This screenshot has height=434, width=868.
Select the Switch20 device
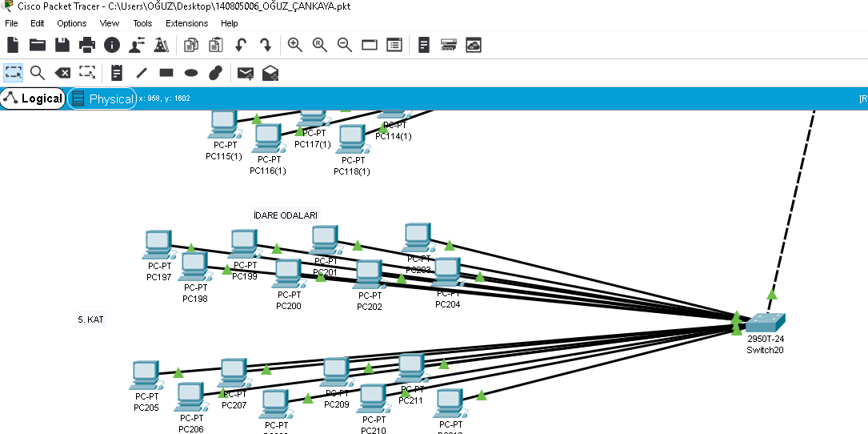click(766, 323)
